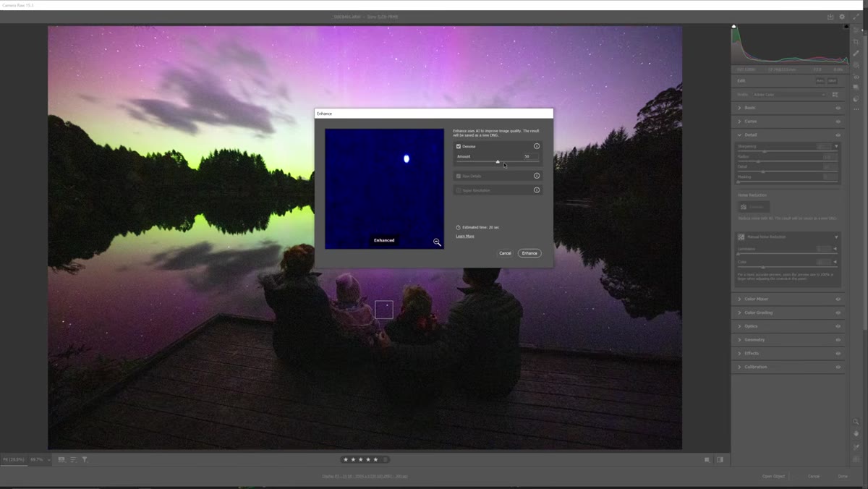Click the Enhanced preview thumbnail
The height and width of the screenshot is (489, 868).
pyautogui.click(x=384, y=189)
